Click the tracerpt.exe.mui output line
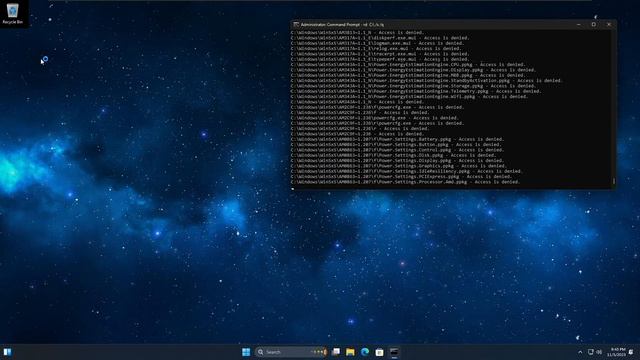Image resolution: width=640 pixels, height=360 pixels. (380, 54)
